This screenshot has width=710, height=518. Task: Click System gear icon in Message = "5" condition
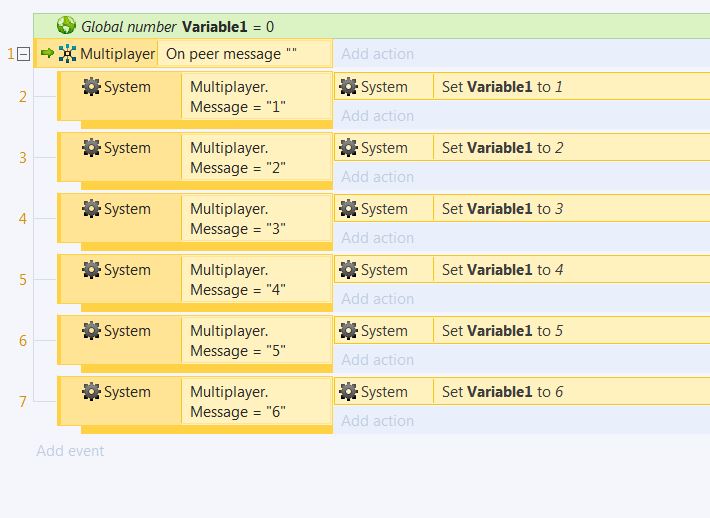pos(91,331)
